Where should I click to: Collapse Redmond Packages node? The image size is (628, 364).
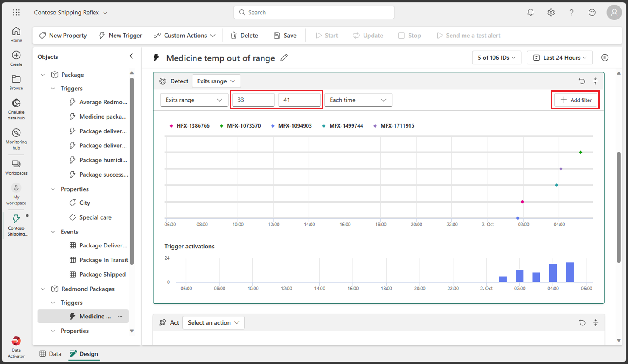[42, 289]
